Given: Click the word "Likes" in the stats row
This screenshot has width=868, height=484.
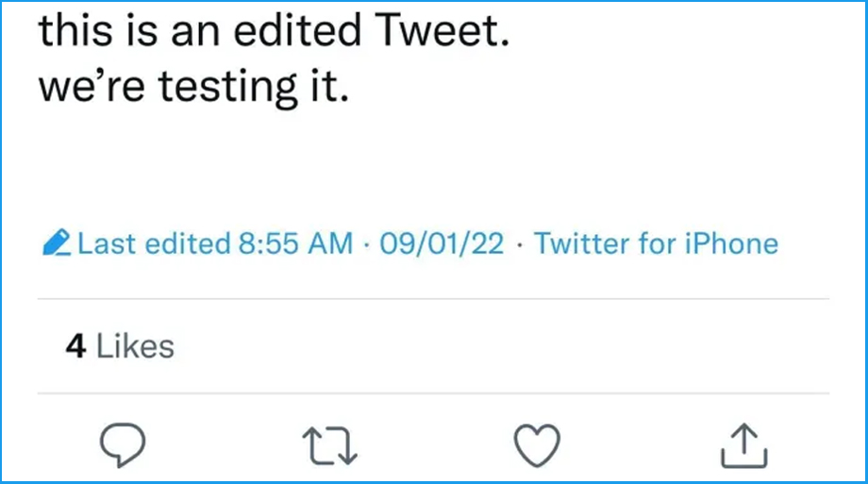Looking at the screenshot, I should (x=136, y=346).
